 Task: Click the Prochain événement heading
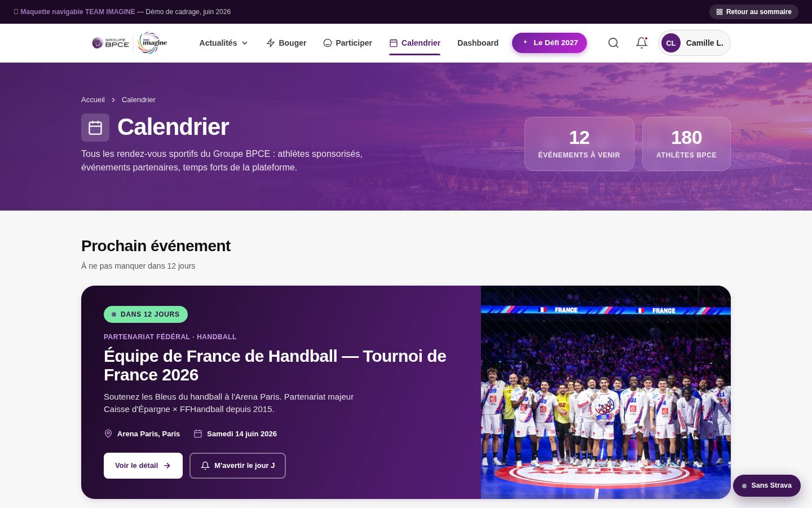(156, 246)
